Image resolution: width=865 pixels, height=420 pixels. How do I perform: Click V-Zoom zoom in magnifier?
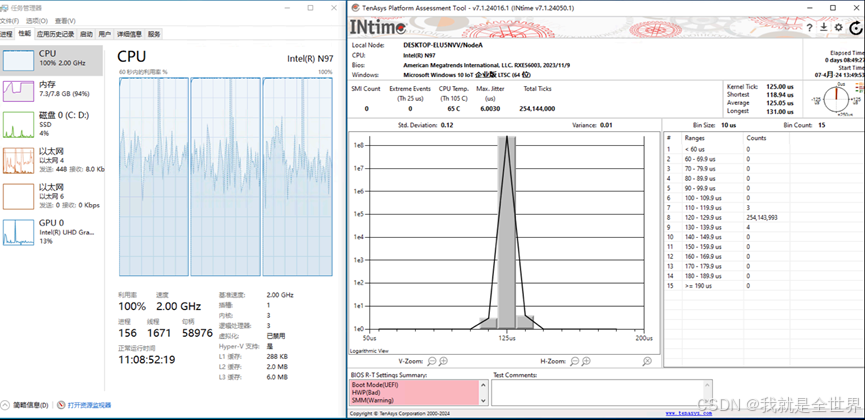tap(443, 361)
